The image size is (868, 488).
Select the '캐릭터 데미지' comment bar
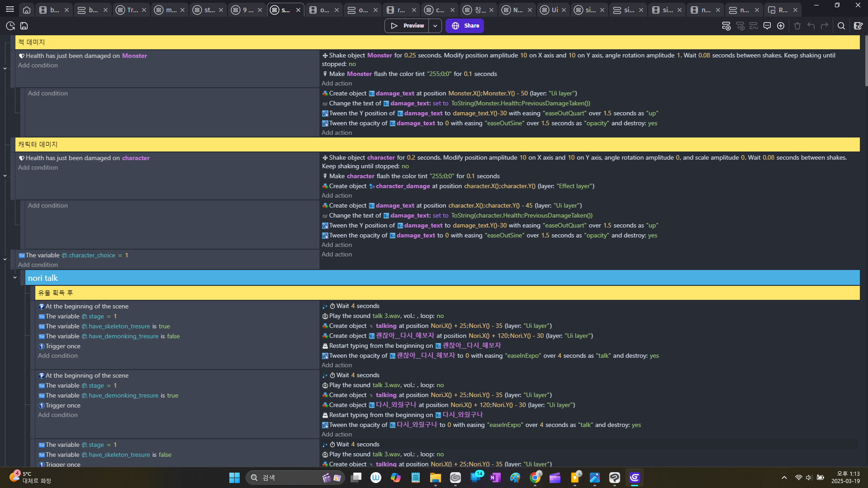click(x=437, y=144)
